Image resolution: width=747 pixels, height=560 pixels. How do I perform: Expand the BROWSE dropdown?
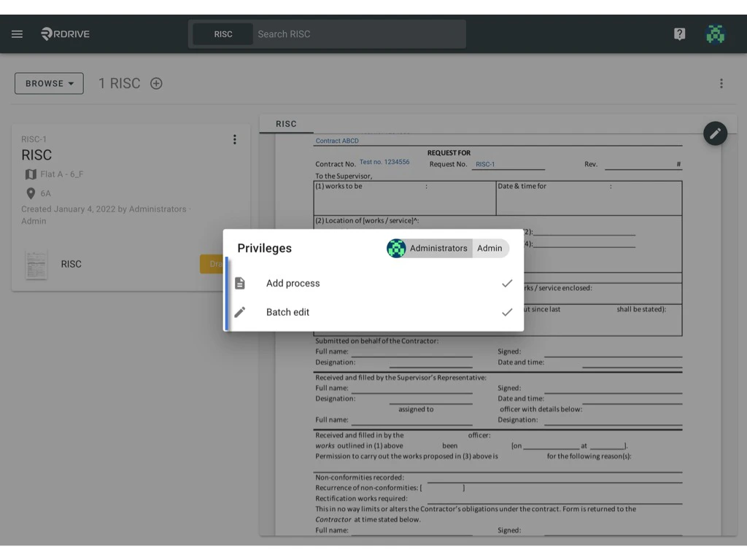tap(49, 83)
